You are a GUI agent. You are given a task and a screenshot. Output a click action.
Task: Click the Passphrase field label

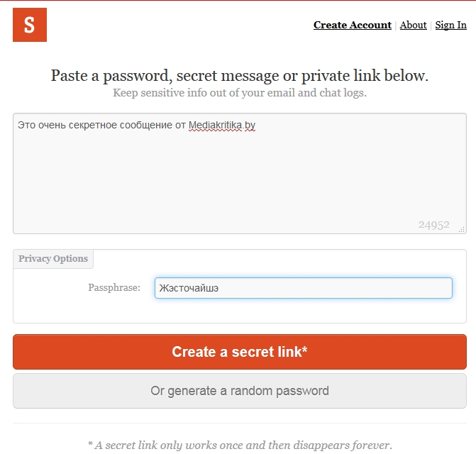(x=114, y=287)
